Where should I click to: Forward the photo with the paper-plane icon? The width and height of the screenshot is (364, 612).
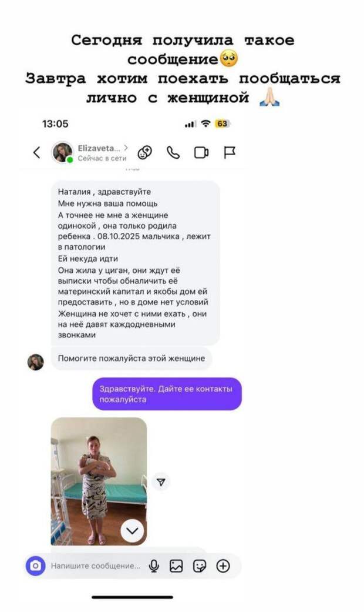tap(161, 482)
